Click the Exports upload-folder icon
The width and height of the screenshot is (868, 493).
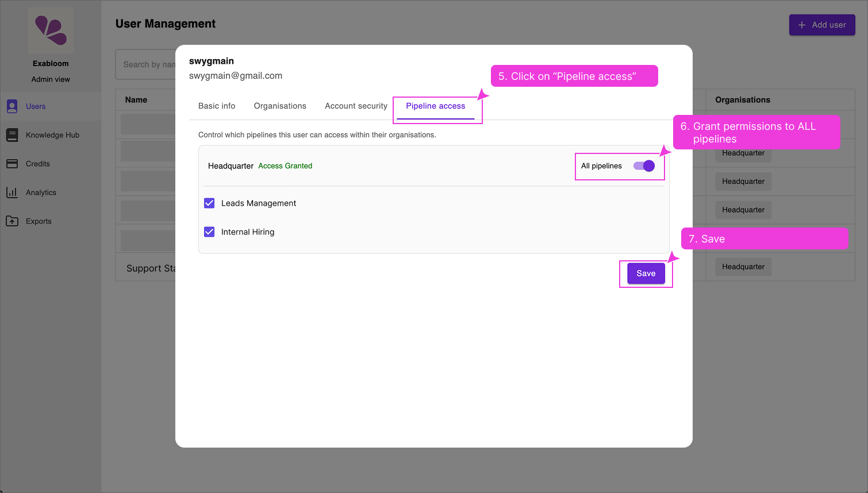pos(12,221)
